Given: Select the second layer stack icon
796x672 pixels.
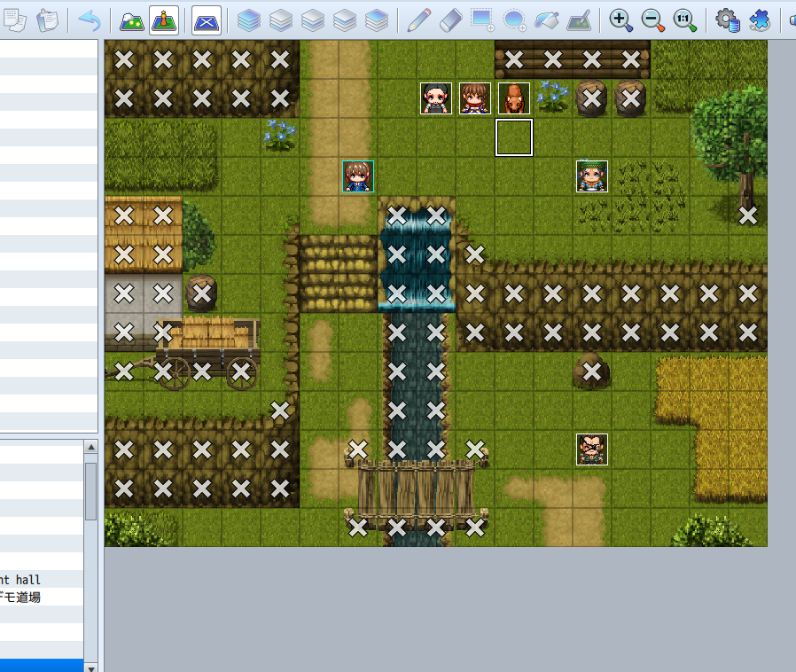Looking at the screenshot, I should coord(281,20).
